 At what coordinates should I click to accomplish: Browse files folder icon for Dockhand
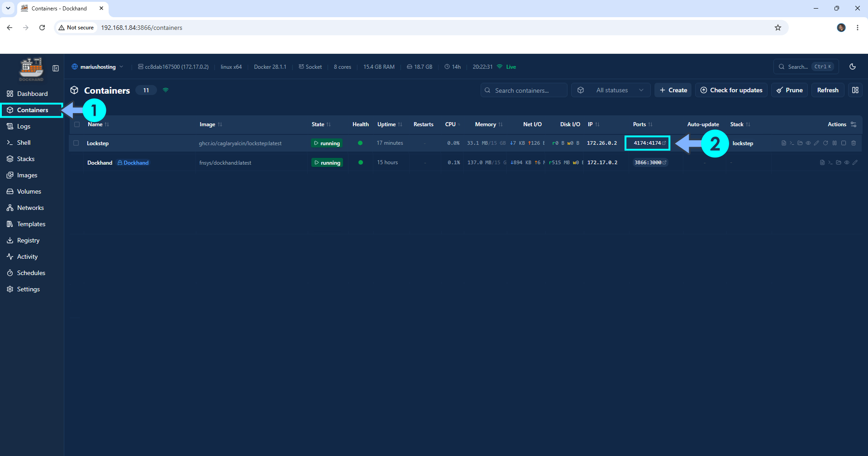point(839,162)
